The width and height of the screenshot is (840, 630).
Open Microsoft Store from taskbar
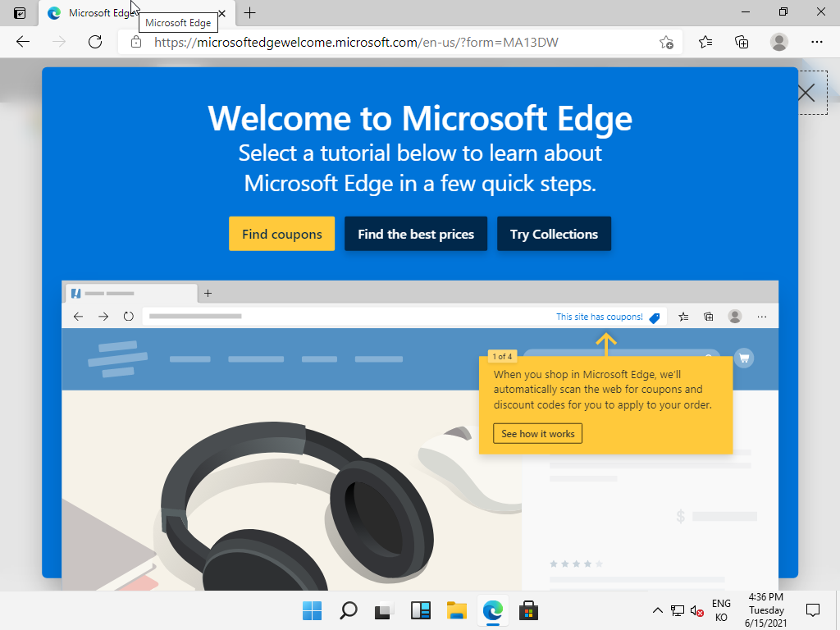pos(528,610)
